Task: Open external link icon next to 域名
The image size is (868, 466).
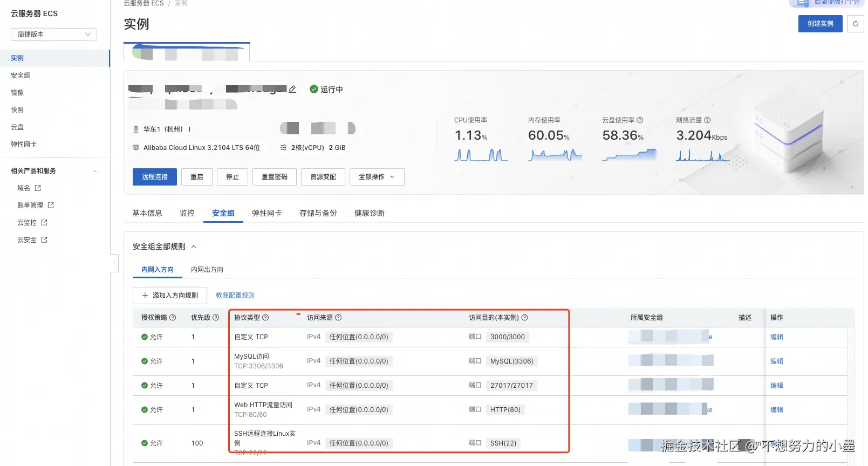Action: point(38,188)
